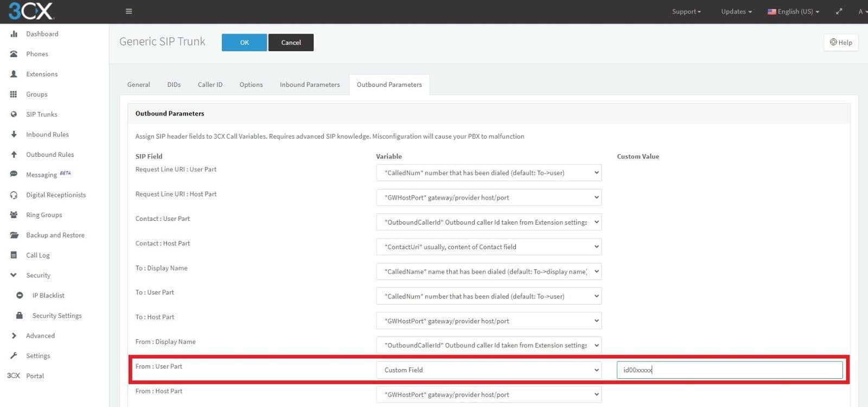The width and height of the screenshot is (868, 407).
Task: Open To Host Part variable dropdown
Action: click(489, 321)
